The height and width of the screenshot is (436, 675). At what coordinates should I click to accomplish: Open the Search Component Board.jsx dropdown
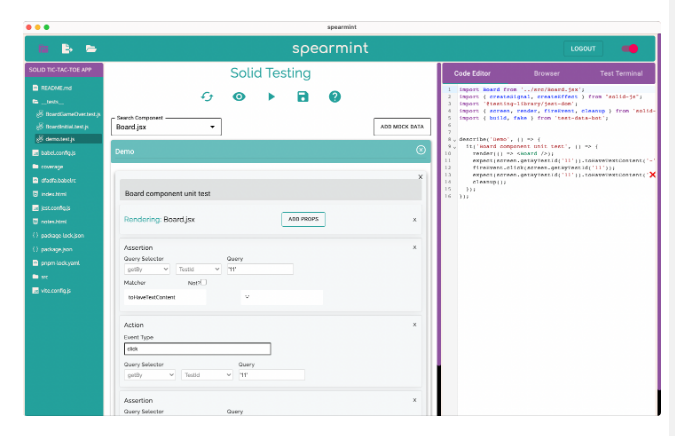point(166,127)
